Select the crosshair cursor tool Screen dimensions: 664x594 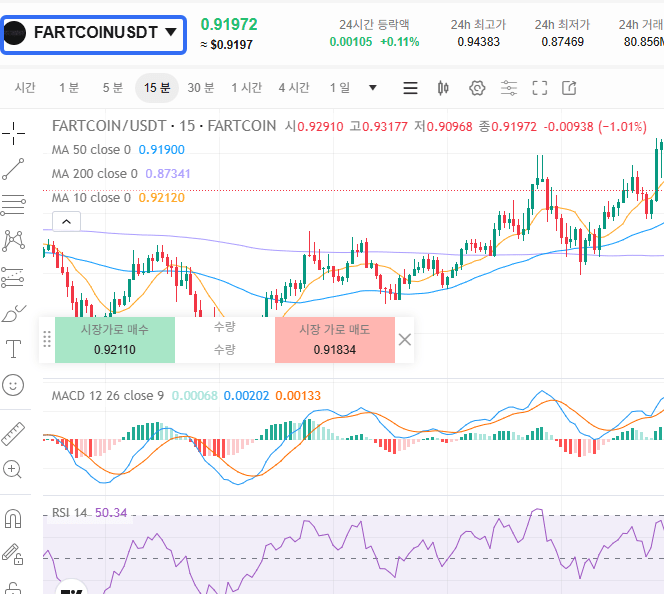14,132
